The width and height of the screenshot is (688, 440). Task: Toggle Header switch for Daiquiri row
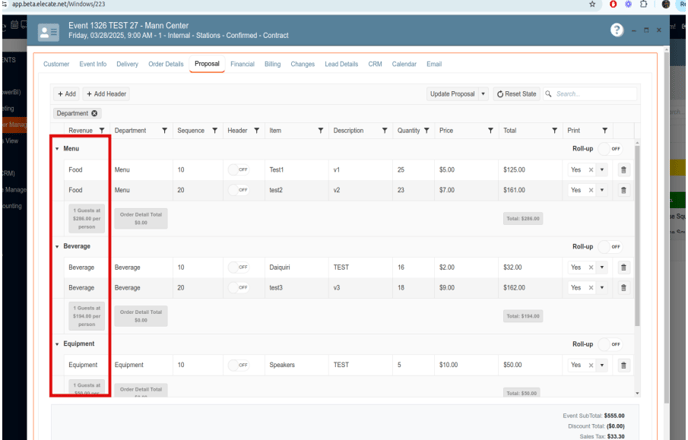click(238, 267)
